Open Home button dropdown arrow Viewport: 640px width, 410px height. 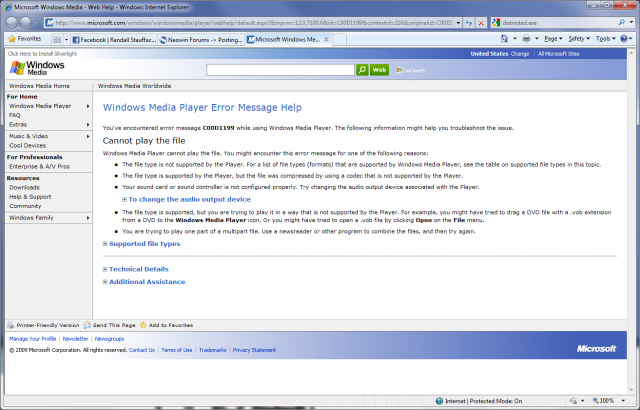[x=514, y=39]
